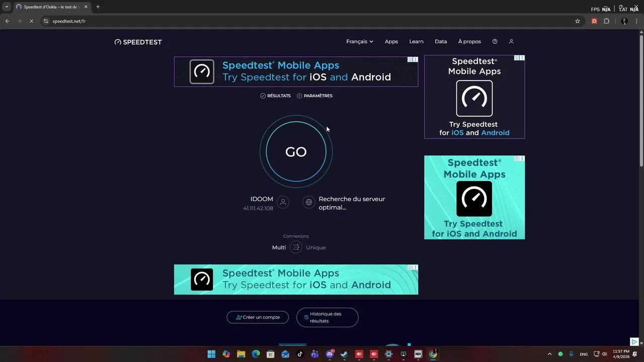Image resolution: width=644 pixels, height=362 pixels.
Task: Click teal sidebar iOS and Android ad
Action: click(x=474, y=197)
